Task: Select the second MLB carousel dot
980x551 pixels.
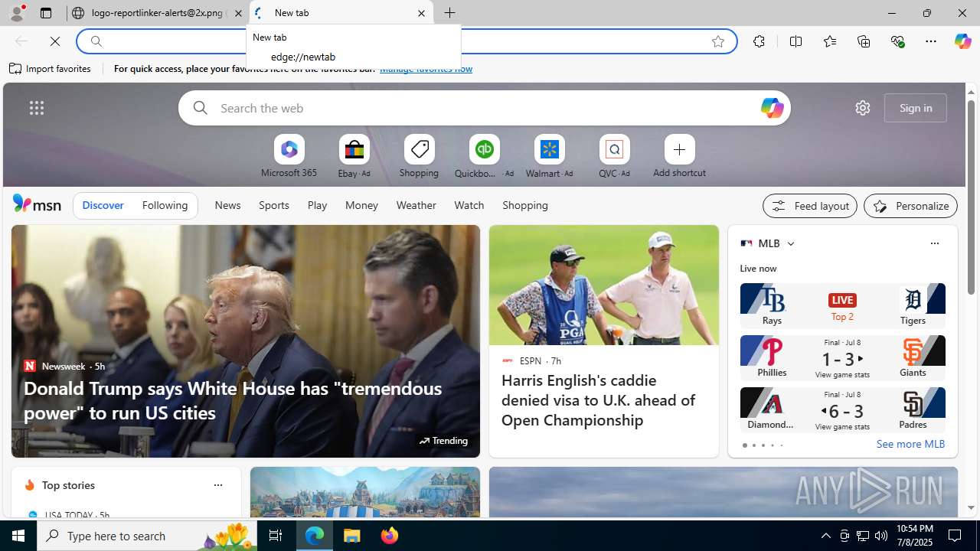Action: click(753, 445)
